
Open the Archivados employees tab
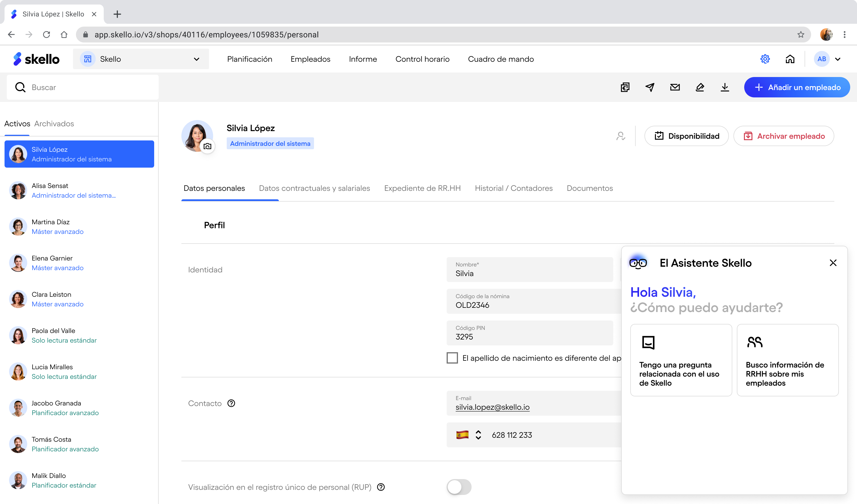54,124
